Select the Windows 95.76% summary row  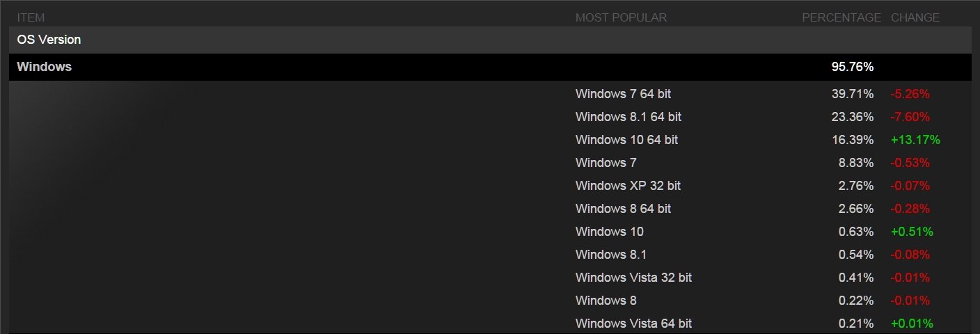[45, 67]
